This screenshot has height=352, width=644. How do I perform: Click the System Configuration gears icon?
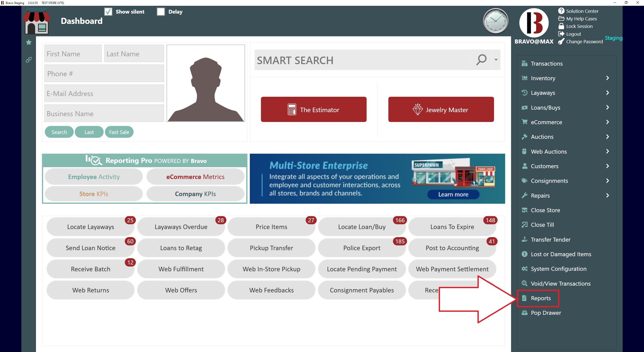[x=525, y=269]
